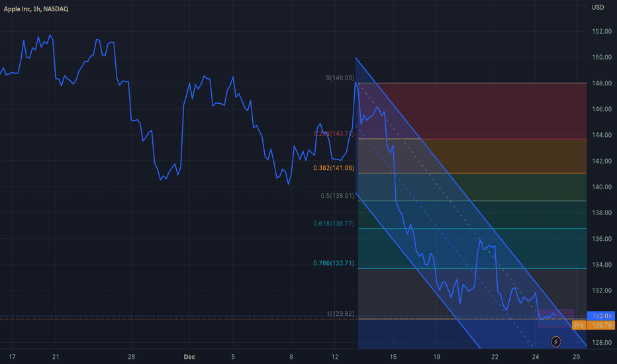Click the 136.00 price axis label
The height and width of the screenshot is (364, 617).
point(602,239)
